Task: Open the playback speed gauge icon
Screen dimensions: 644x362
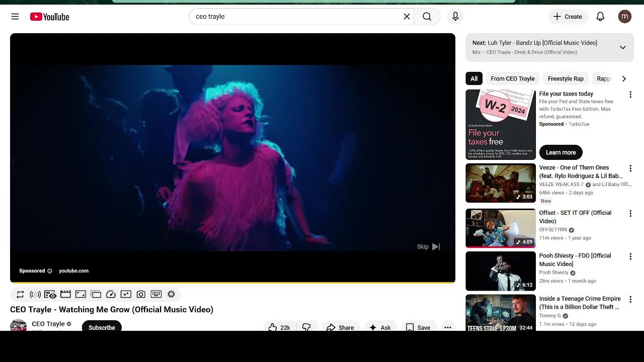Action: [111, 294]
